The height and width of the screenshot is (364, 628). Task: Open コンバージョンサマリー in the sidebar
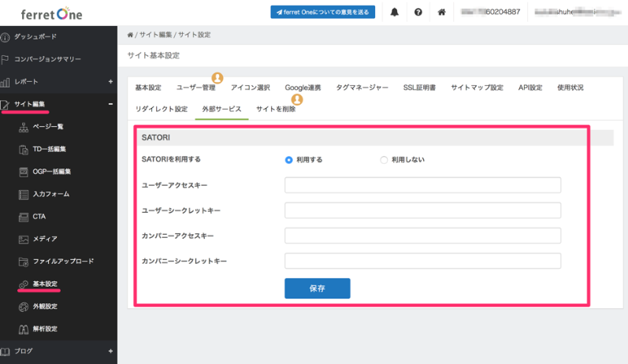(47, 59)
